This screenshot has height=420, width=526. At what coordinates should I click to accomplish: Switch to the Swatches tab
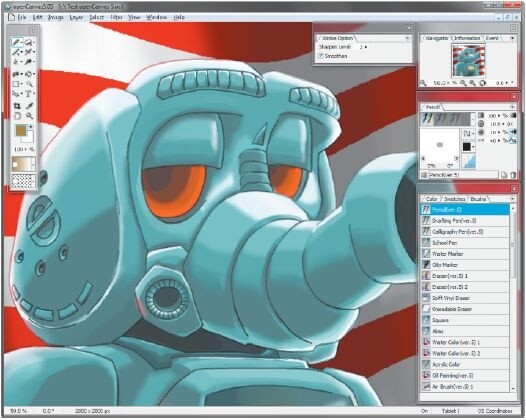point(455,199)
